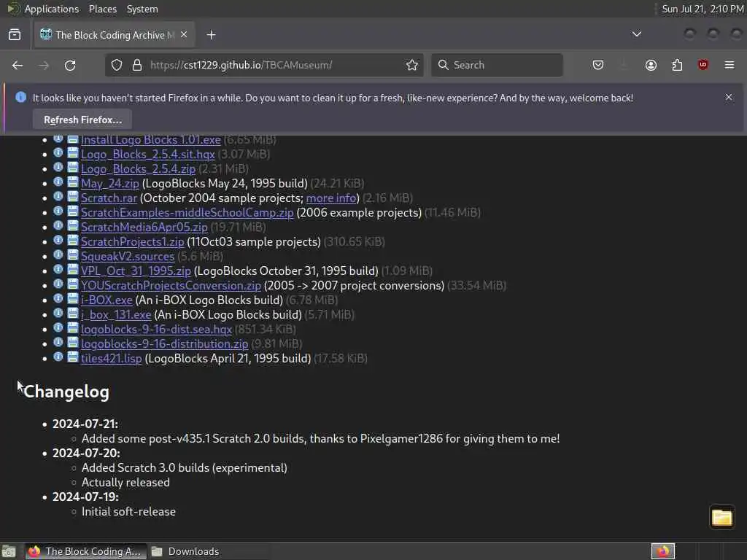Open the ScratchMedia6Apr05.zip link
This screenshot has height=560, width=747.
144,227
